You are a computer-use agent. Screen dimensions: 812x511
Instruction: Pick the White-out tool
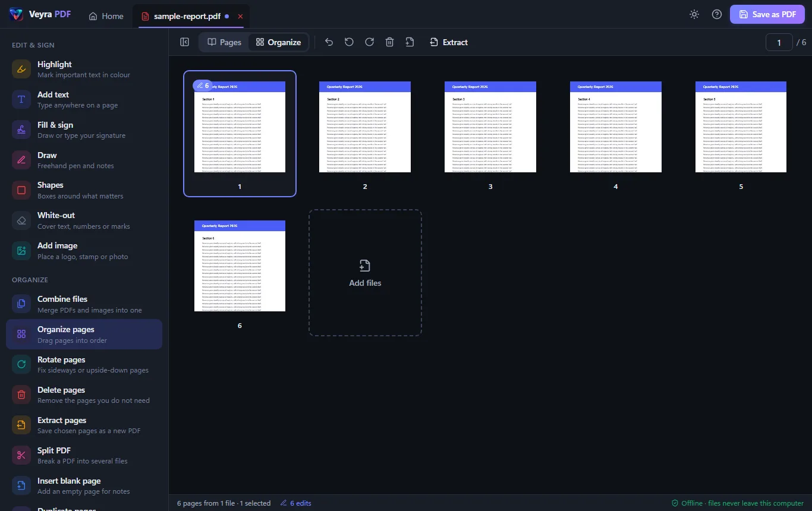(x=84, y=220)
